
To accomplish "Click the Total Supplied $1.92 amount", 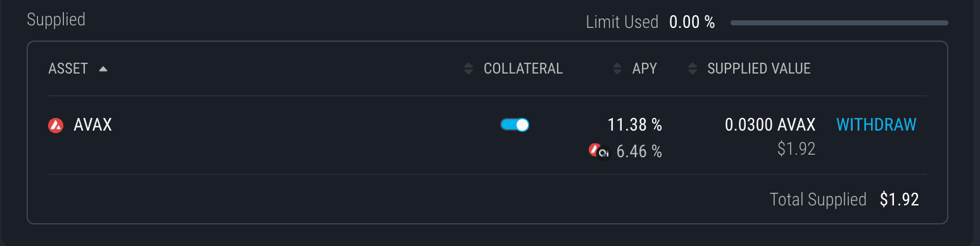I will click(899, 200).
